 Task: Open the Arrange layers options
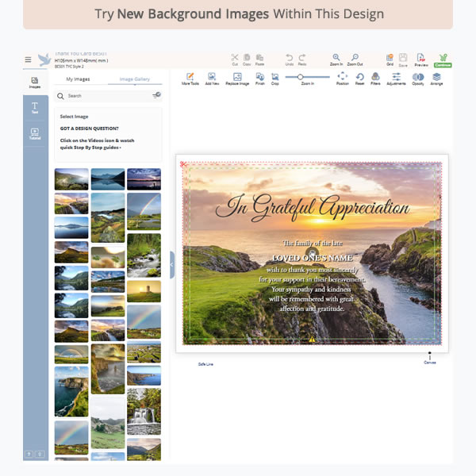(x=436, y=78)
